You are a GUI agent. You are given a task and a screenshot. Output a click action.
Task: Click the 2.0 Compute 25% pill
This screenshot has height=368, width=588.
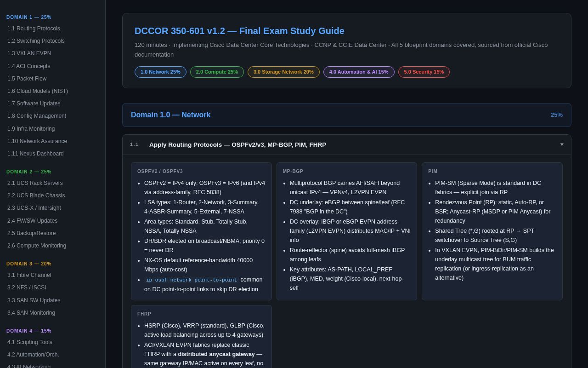tap(217, 72)
